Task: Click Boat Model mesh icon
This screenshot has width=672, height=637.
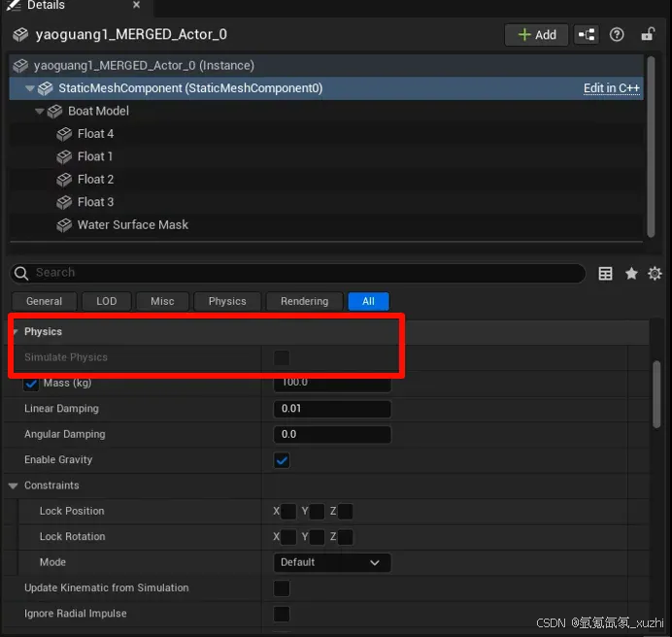Action: (54, 112)
